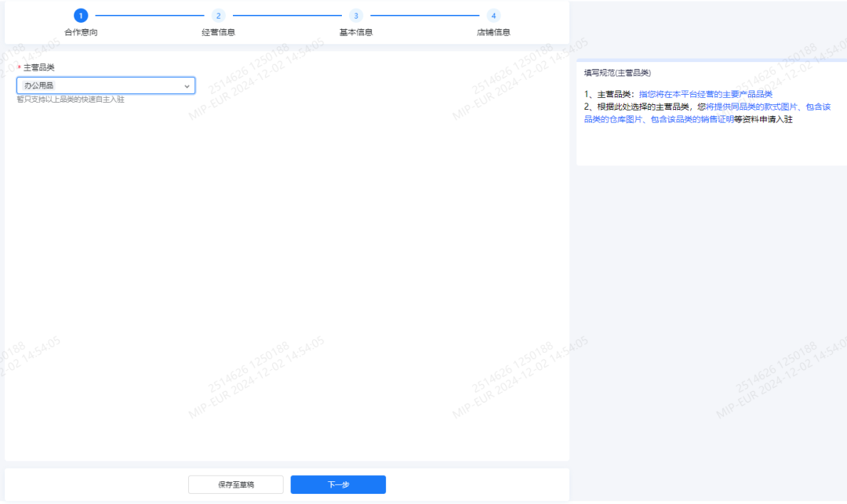Click the blue step 1 circle icon
This screenshot has width=847, height=504.
(82, 15)
